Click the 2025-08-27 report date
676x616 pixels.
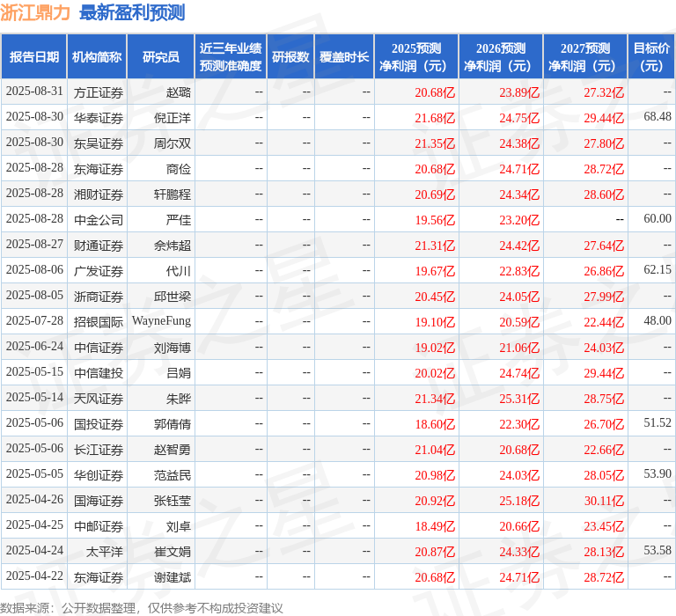pyautogui.click(x=34, y=244)
